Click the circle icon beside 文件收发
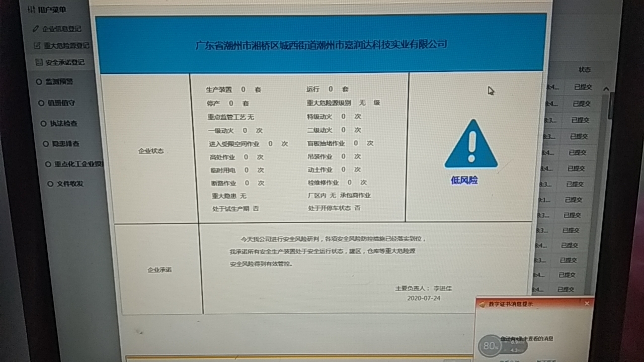Viewport: 644px width, 362px height. pos(50,184)
